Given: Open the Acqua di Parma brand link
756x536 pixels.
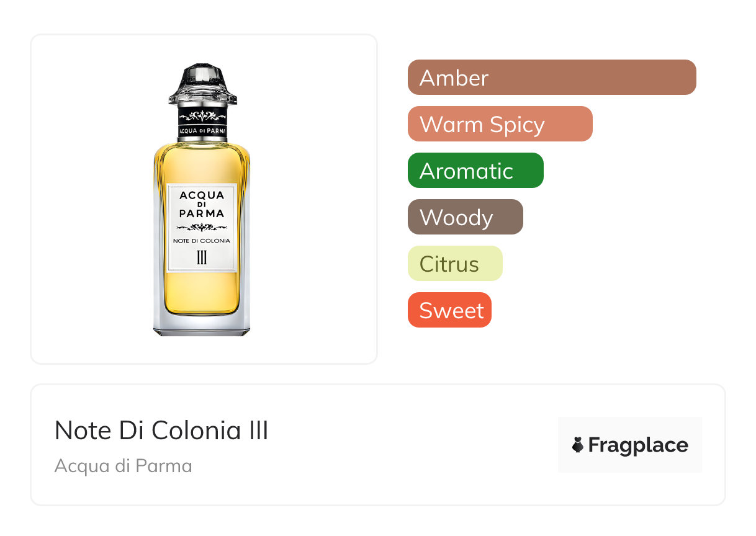Looking at the screenshot, I should [123, 465].
